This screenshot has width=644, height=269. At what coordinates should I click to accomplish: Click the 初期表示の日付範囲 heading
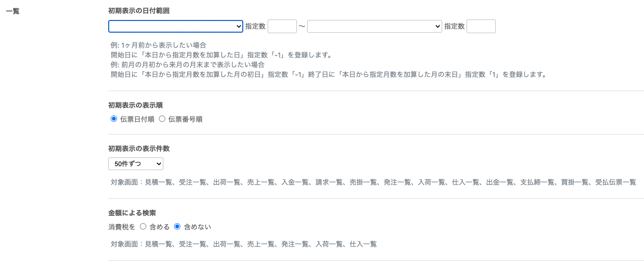tap(139, 11)
